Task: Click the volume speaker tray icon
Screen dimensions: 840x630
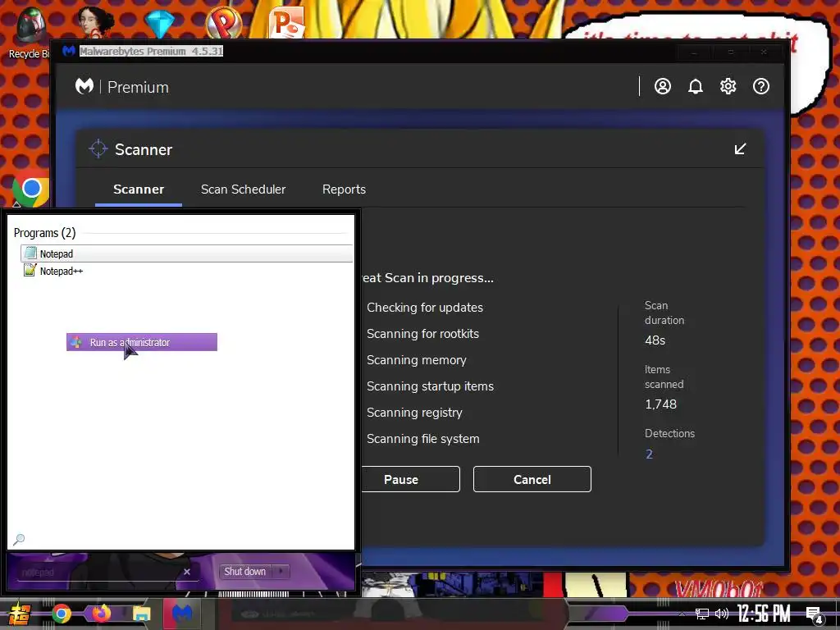Action: click(x=722, y=614)
